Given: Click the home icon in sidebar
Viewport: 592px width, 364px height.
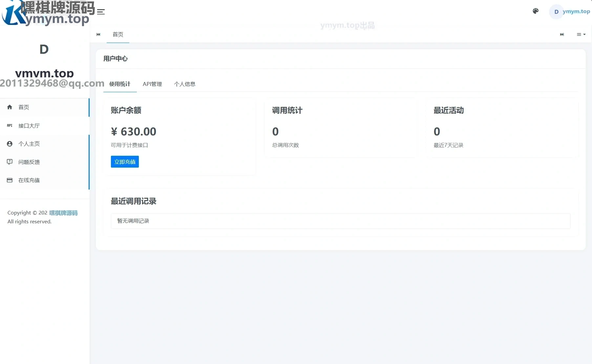Looking at the screenshot, I should click(10, 107).
